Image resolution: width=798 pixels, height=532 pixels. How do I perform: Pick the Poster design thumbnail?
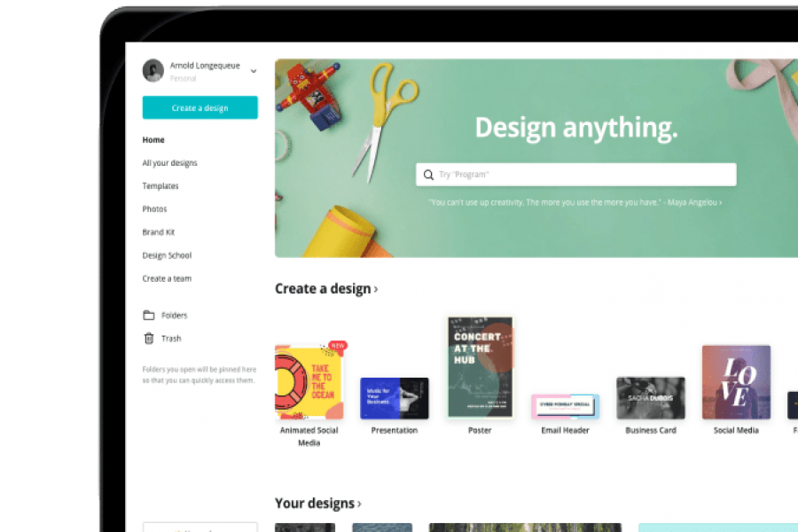(480, 367)
